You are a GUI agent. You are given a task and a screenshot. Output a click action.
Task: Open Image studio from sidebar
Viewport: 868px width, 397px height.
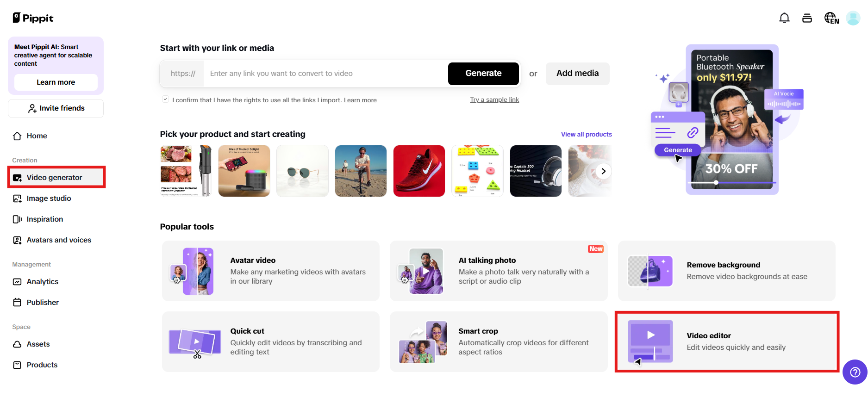point(49,198)
